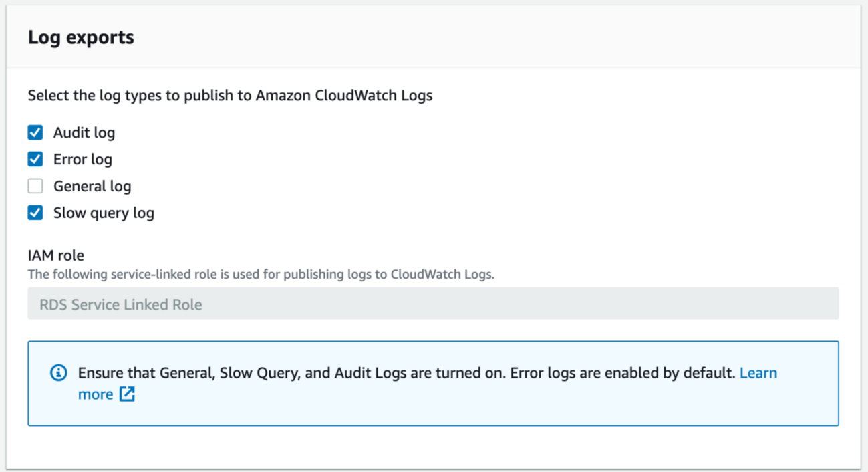Image resolution: width=868 pixels, height=472 pixels.
Task: Select the "General log" label text
Action: (x=92, y=187)
